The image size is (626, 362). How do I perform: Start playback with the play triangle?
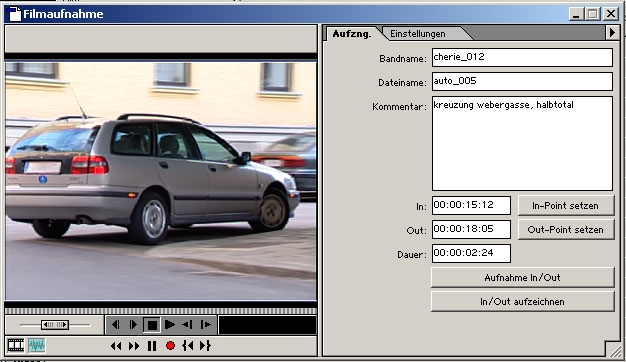coord(170,325)
